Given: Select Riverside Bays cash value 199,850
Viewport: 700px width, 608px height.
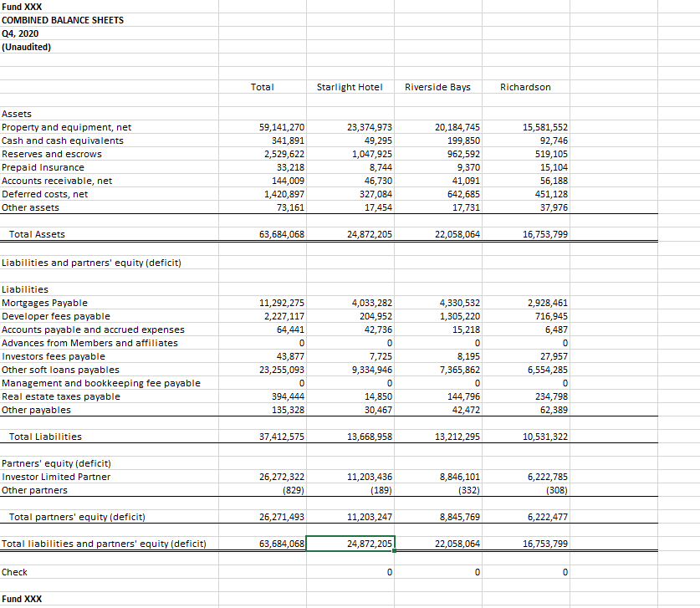Looking at the screenshot, I should coord(464,141).
